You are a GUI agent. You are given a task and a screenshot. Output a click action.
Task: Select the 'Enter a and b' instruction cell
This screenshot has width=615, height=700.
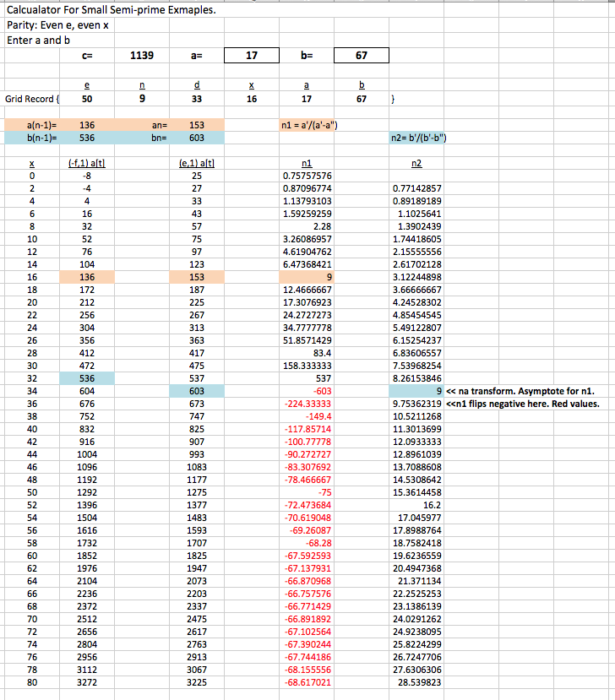[38, 41]
